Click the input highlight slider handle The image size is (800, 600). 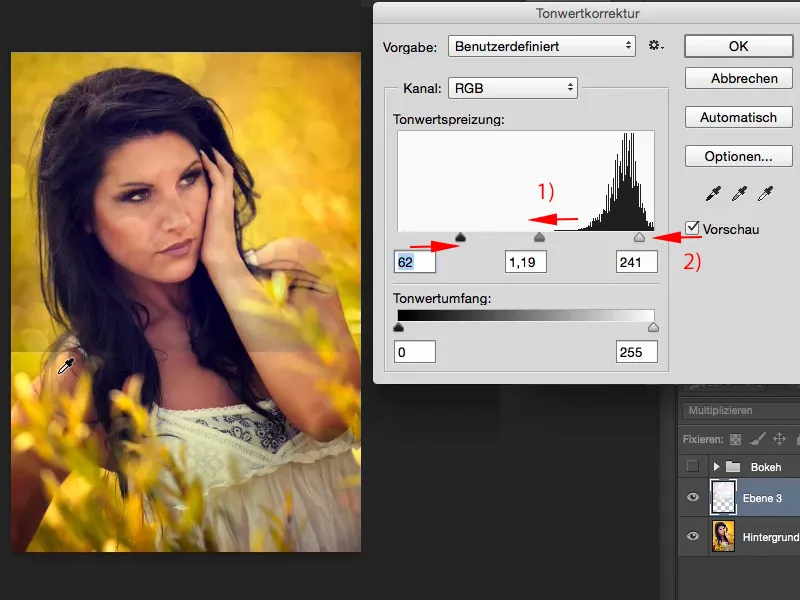click(639, 237)
